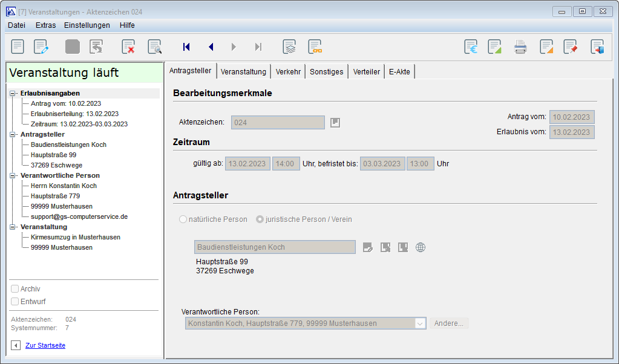Open the search record magnifier icon
This screenshot has height=364, width=619.
(x=155, y=47)
